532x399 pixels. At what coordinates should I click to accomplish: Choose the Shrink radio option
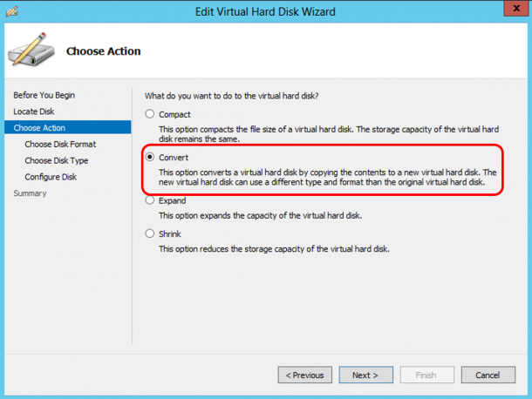pos(150,233)
